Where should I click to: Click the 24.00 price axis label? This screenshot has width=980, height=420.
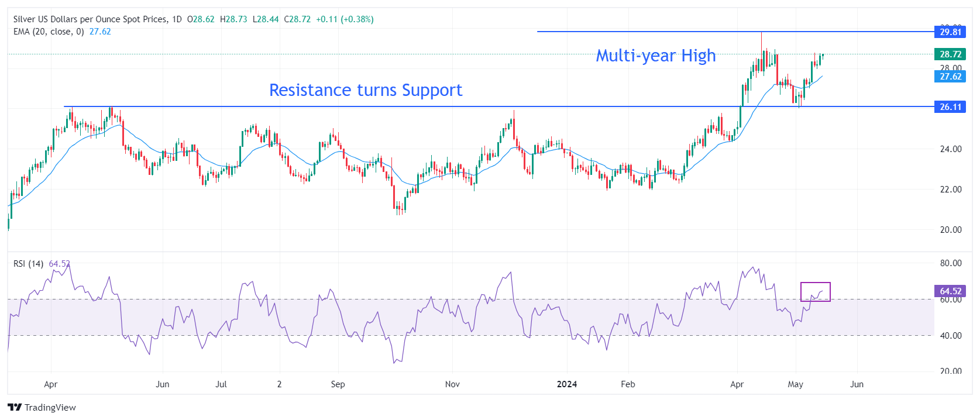950,149
